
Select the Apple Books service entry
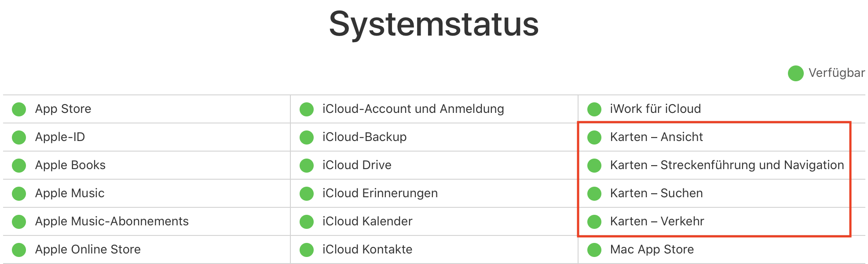click(x=70, y=165)
